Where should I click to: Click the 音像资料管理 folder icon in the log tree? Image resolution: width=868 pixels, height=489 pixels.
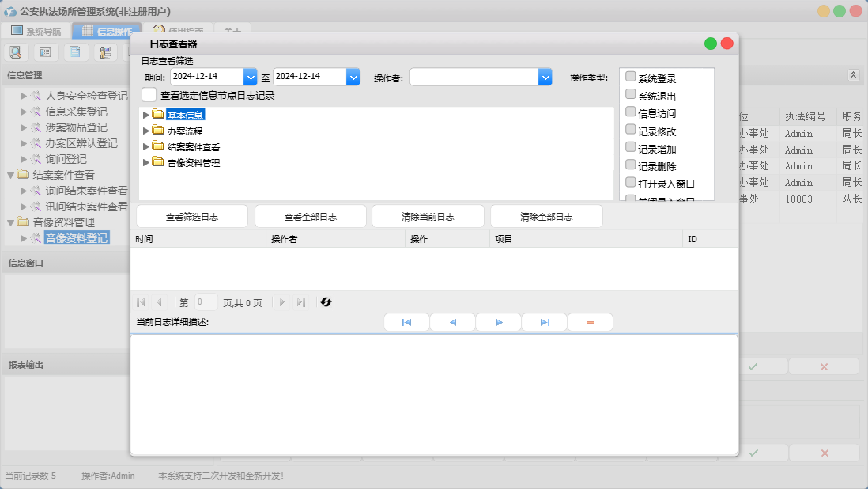(x=158, y=162)
